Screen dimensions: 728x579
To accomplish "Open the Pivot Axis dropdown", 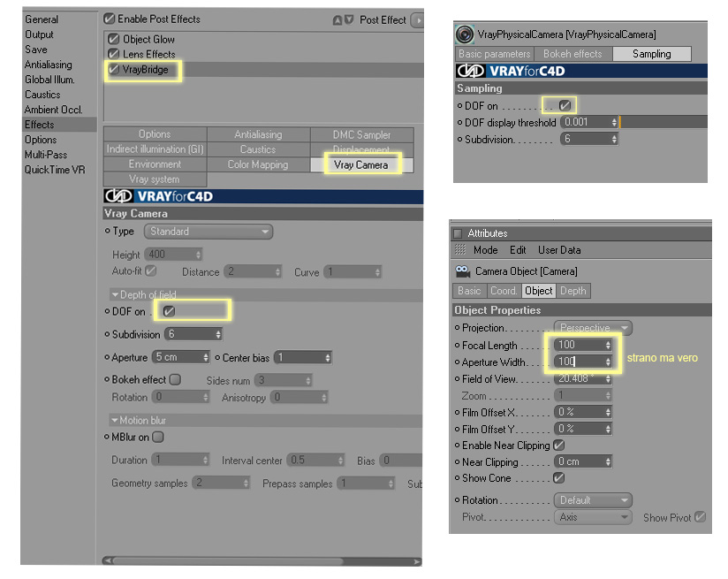I will (593, 517).
